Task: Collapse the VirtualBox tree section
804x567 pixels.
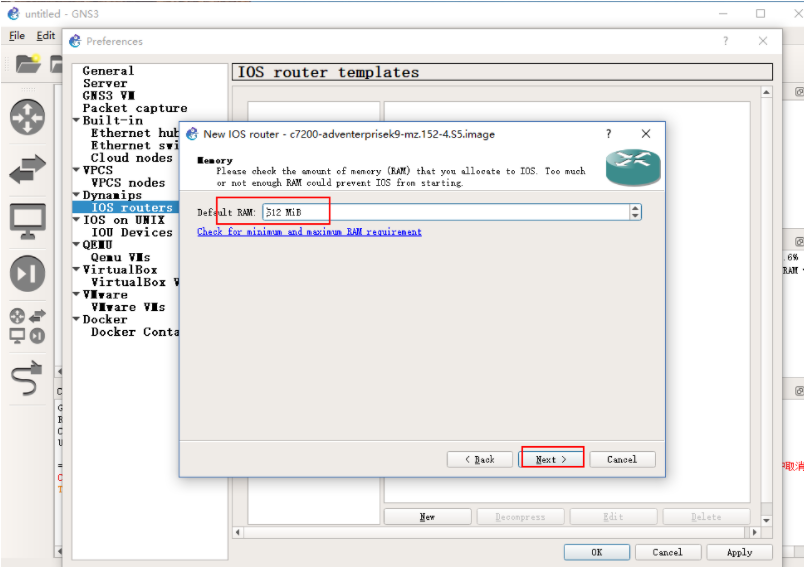Action: point(76,269)
